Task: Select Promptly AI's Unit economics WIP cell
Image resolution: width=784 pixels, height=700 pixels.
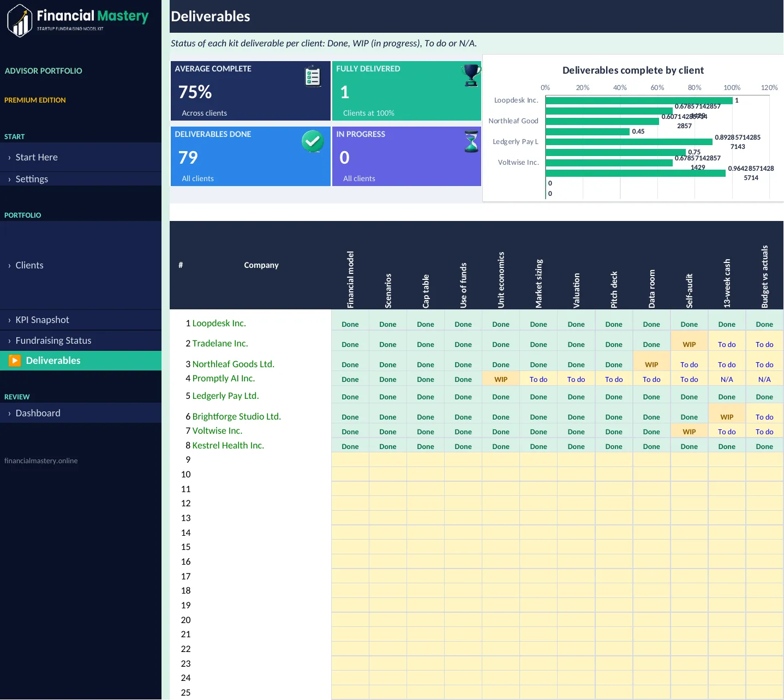Action: (x=501, y=379)
